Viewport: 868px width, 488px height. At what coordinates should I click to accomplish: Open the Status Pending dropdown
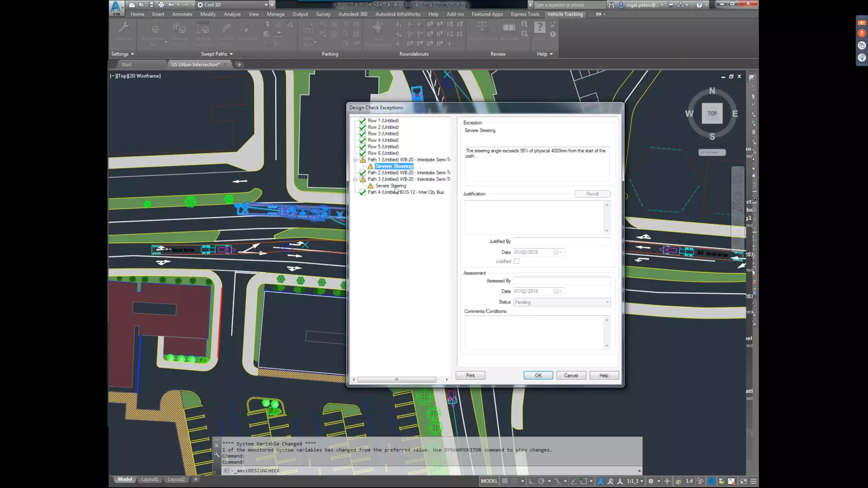[607, 302]
